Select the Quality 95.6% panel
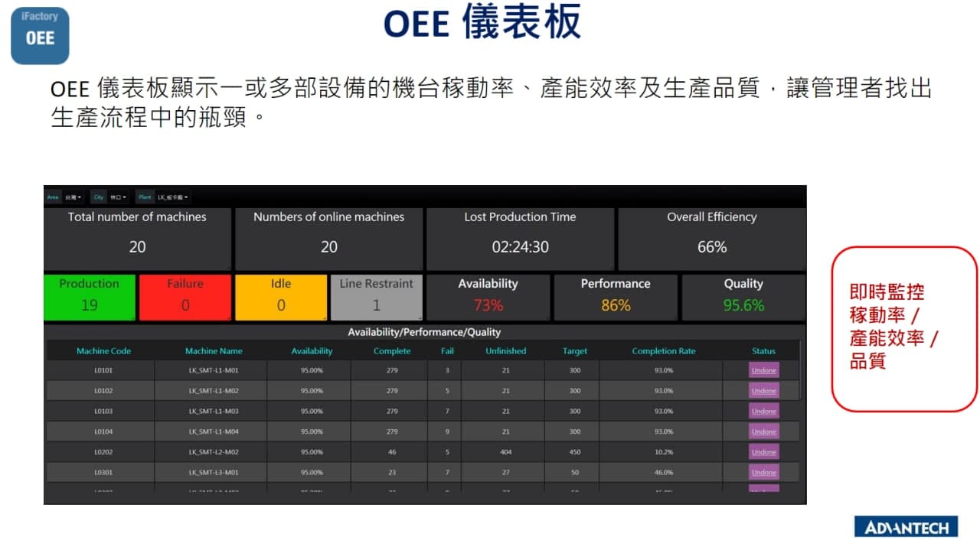Screen dimensions: 980x547 [743, 297]
